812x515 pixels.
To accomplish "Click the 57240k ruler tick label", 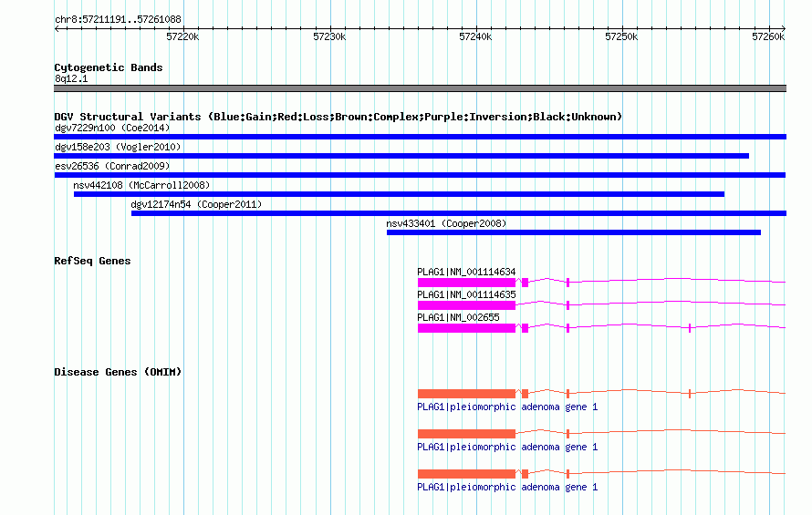I will (475, 36).
